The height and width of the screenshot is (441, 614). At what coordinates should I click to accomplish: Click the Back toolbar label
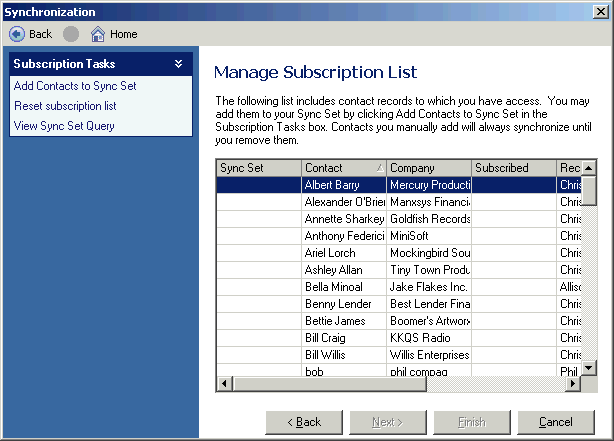(40, 34)
